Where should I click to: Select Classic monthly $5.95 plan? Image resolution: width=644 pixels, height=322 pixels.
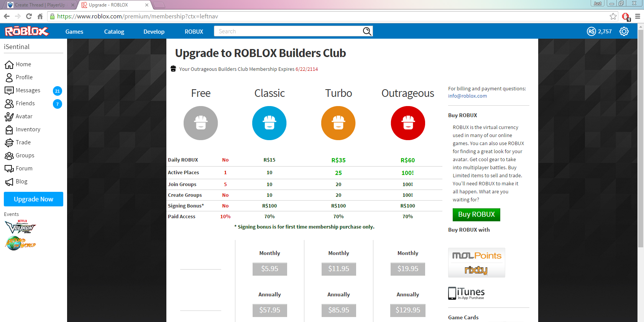point(269,269)
